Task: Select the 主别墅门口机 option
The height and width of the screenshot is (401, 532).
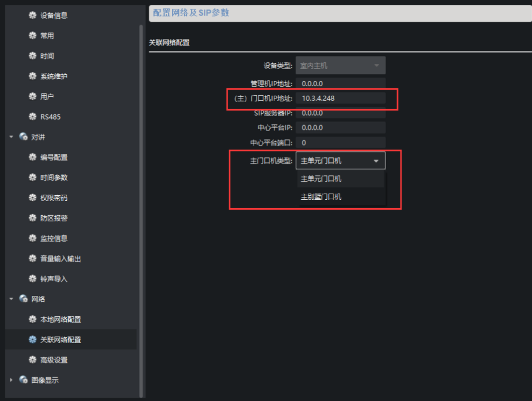Action: [340, 196]
